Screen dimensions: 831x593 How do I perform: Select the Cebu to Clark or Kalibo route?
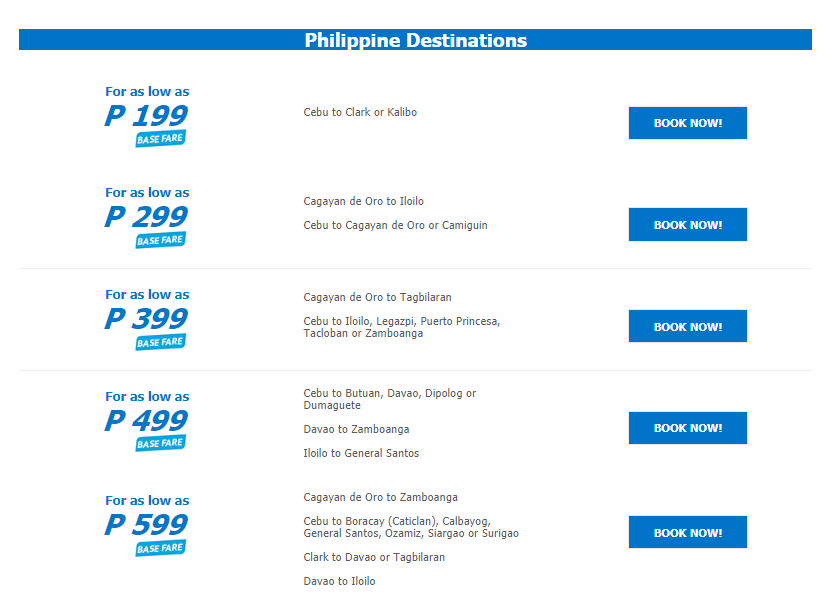click(360, 112)
